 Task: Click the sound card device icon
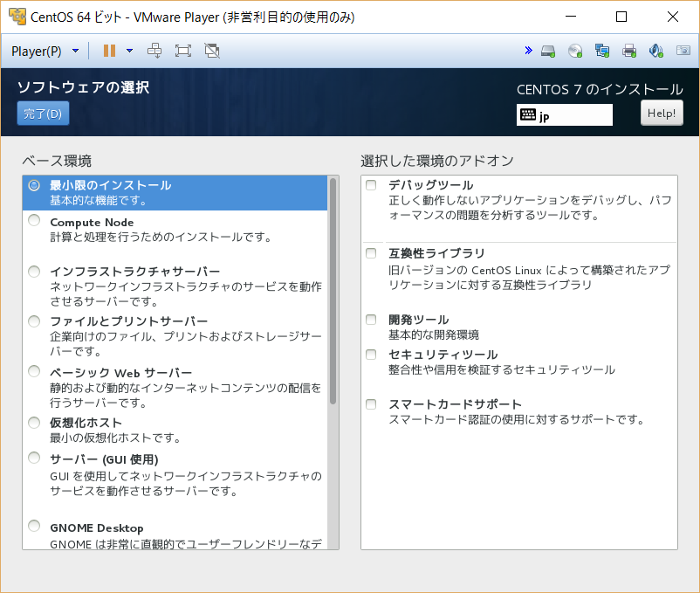pyautogui.click(x=656, y=51)
